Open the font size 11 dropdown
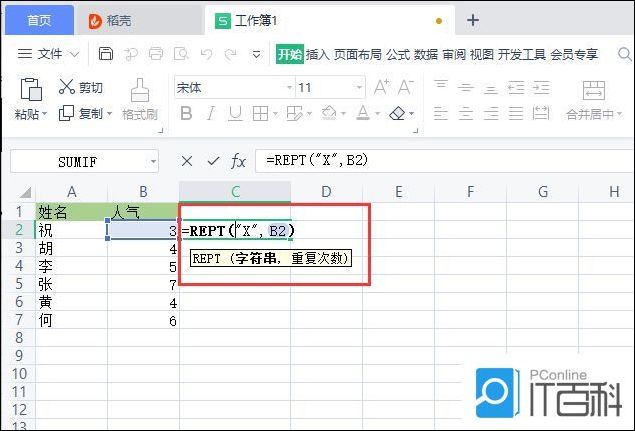The width and height of the screenshot is (635, 431). 359,87
